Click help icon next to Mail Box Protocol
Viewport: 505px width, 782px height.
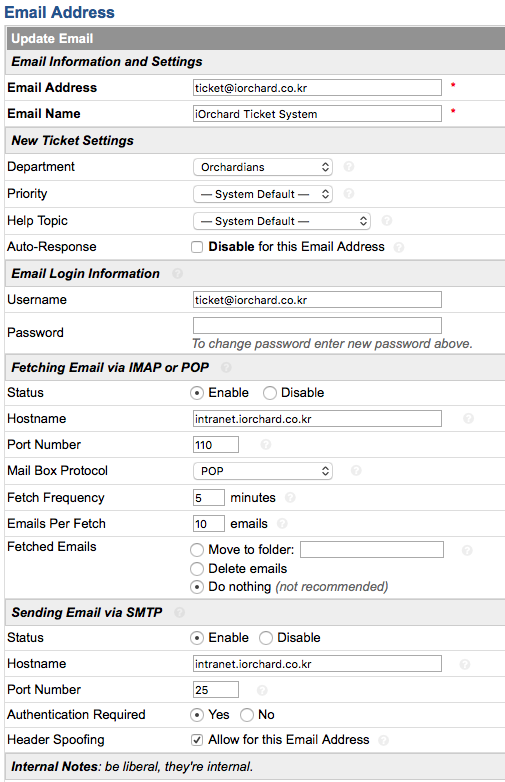click(356, 470)
